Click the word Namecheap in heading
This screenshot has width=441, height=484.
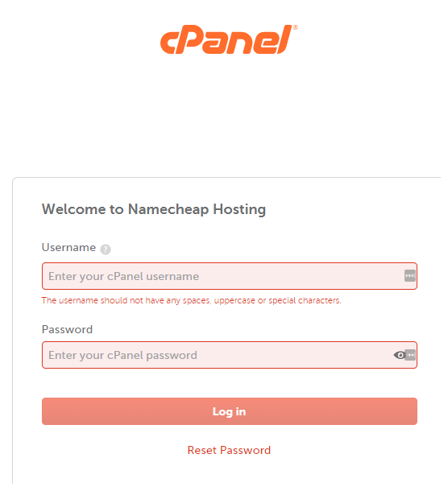168,210
